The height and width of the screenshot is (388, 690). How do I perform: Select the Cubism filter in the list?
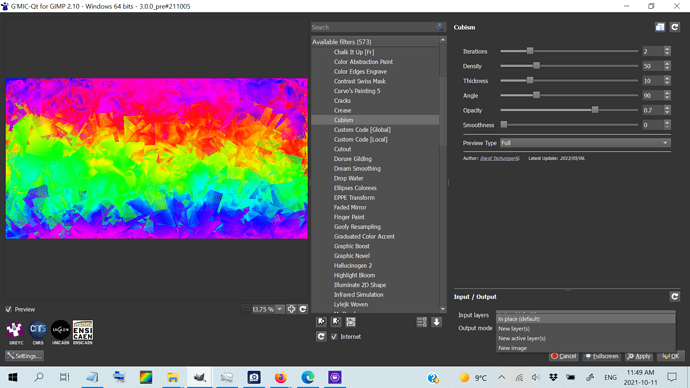pos(375,120)
